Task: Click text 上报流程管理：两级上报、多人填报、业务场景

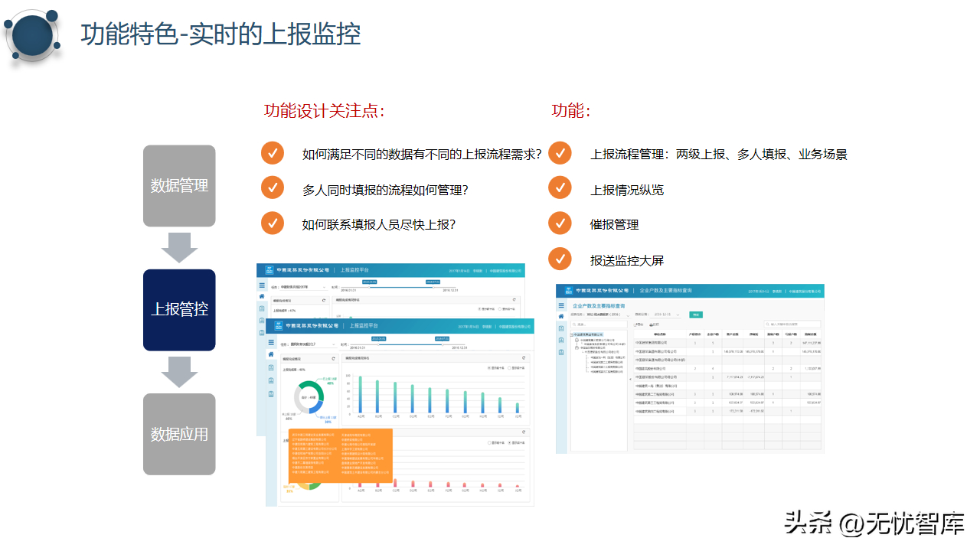Action: click(x=718, y=154)
